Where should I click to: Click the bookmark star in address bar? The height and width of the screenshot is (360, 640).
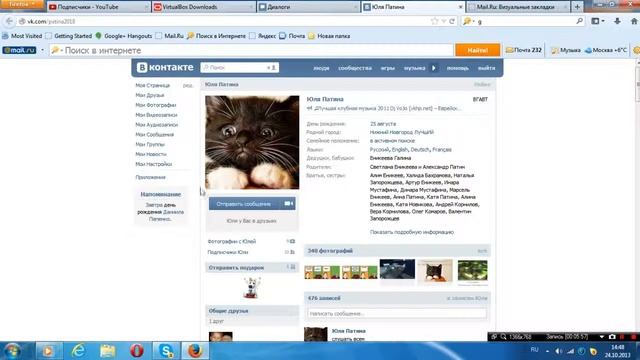coord(435,21)
